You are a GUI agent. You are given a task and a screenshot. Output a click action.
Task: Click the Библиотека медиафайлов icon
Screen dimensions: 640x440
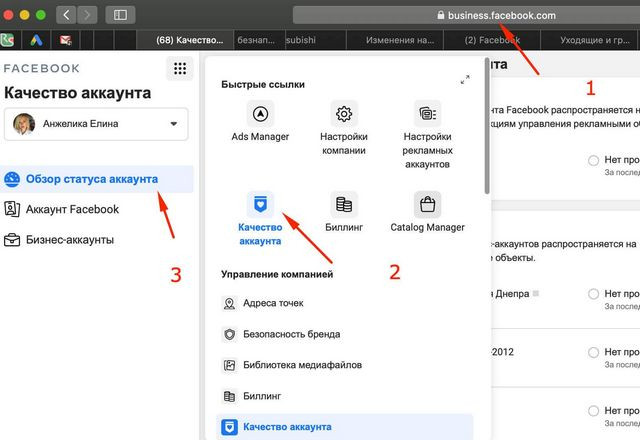[x=229, y=365]
